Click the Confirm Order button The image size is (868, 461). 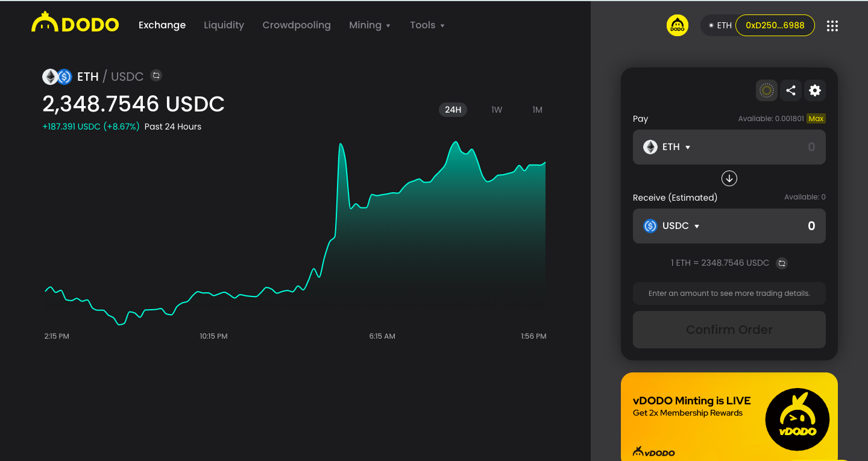(729, 330)
